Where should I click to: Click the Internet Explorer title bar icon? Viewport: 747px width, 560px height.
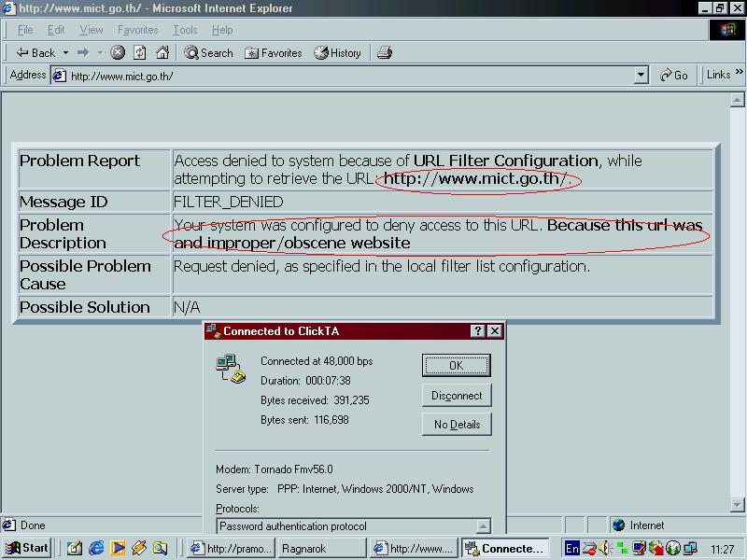9,8
